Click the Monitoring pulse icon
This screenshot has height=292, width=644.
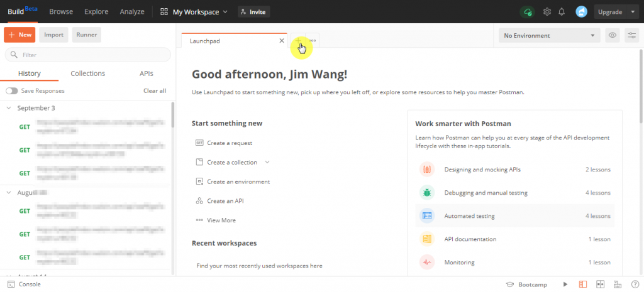click(427, 262)
